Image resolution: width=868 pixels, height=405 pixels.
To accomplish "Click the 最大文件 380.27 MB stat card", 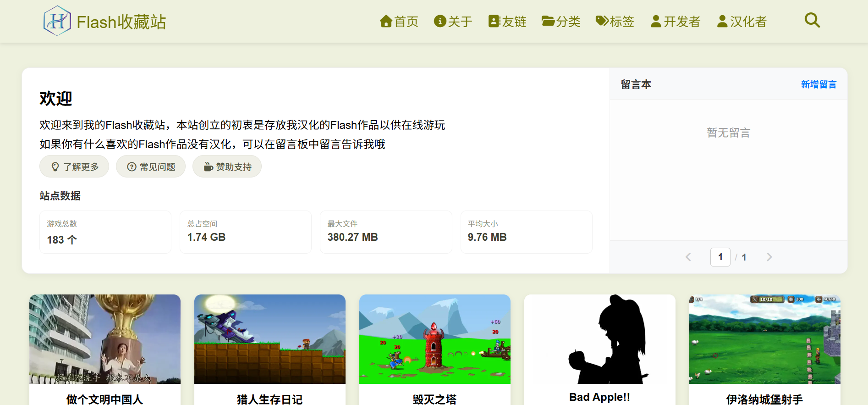I will [x=386, y=232].
